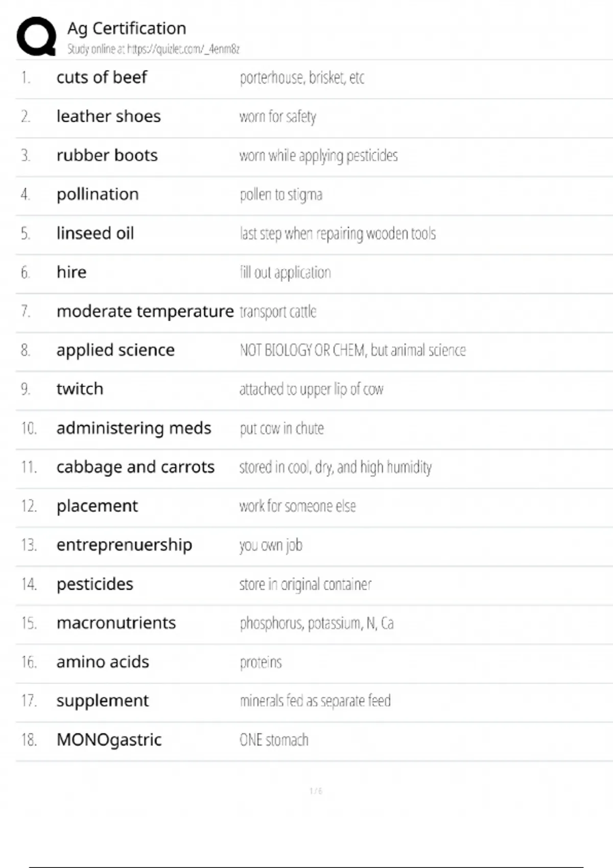Viewport: 613px width, 868px height.
Task: Select the "moderate temperature" term
Action: pos(145,311)
